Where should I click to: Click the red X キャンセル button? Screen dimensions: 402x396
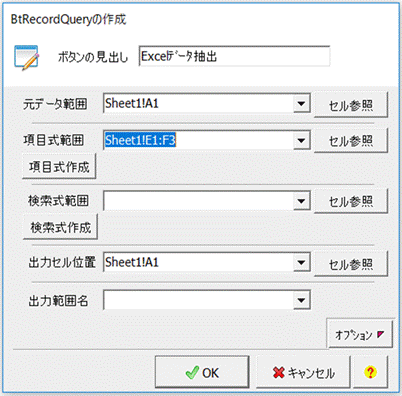tap(303, 372)
